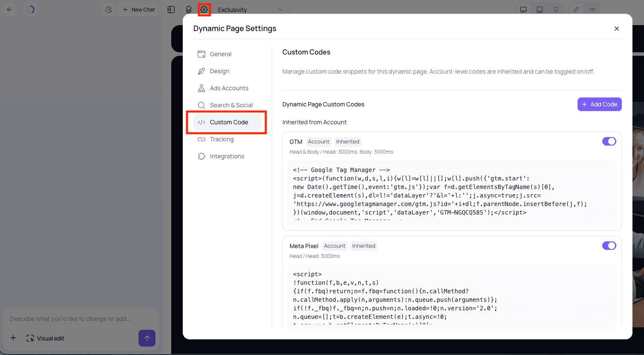This screenshot has width=644, height=355.
Task: Click 'Head & Body / Head: 3000ms, Body: 3000ms'
Action: coord(341,152)
